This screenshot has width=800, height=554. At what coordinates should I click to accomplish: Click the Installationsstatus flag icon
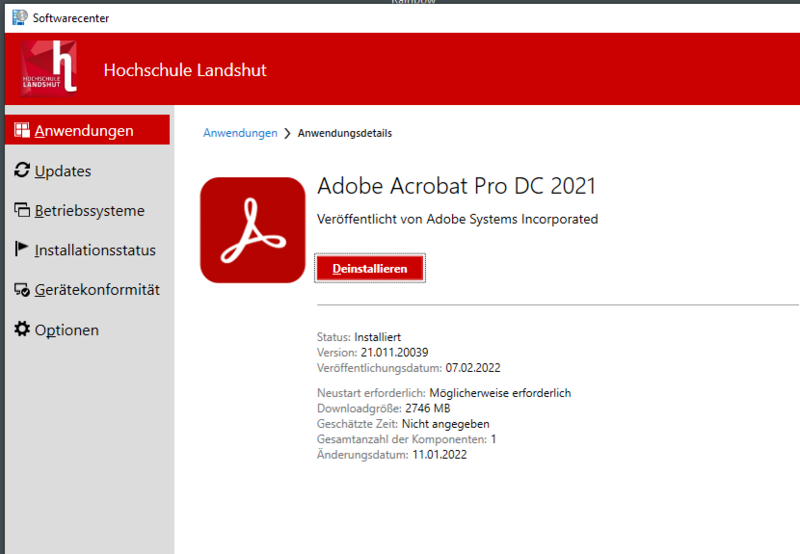click(x=22, y=250)
